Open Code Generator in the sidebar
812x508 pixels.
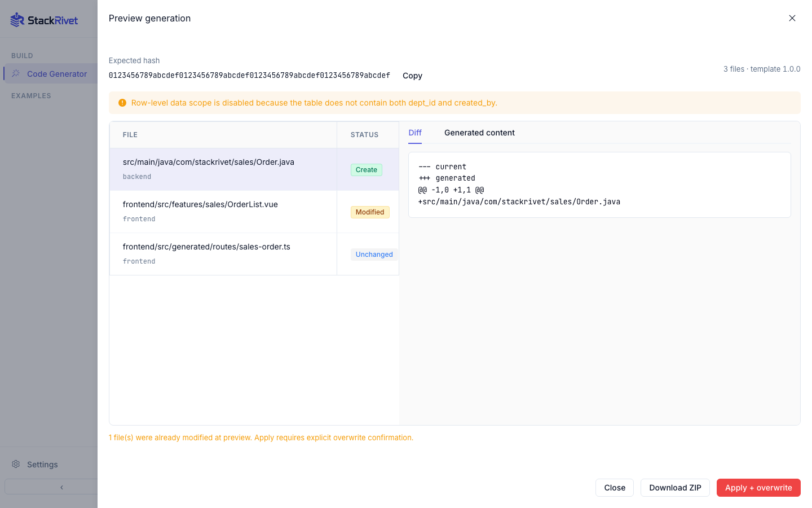pos(51,73)
